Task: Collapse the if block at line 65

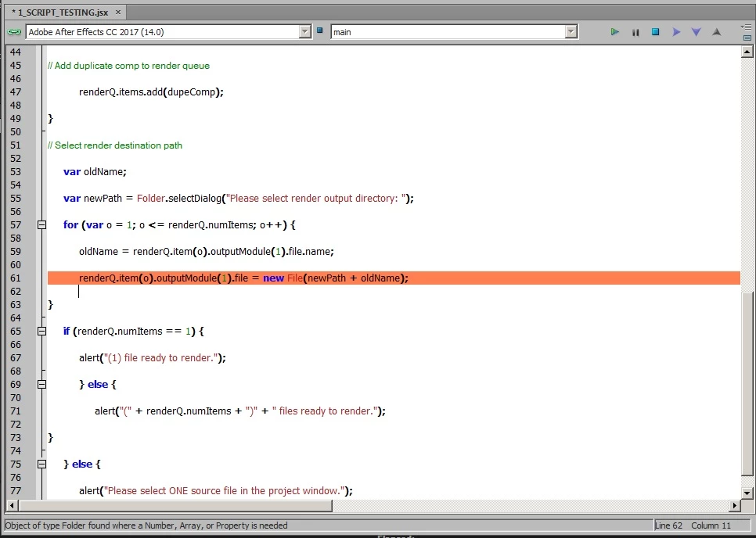Action: (42, 331)
